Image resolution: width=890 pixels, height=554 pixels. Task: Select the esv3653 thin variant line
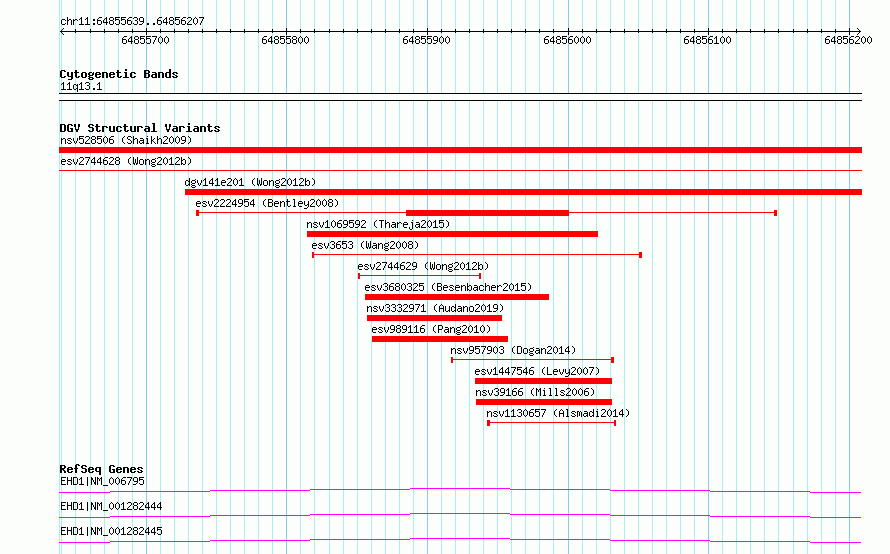point(477,255)
